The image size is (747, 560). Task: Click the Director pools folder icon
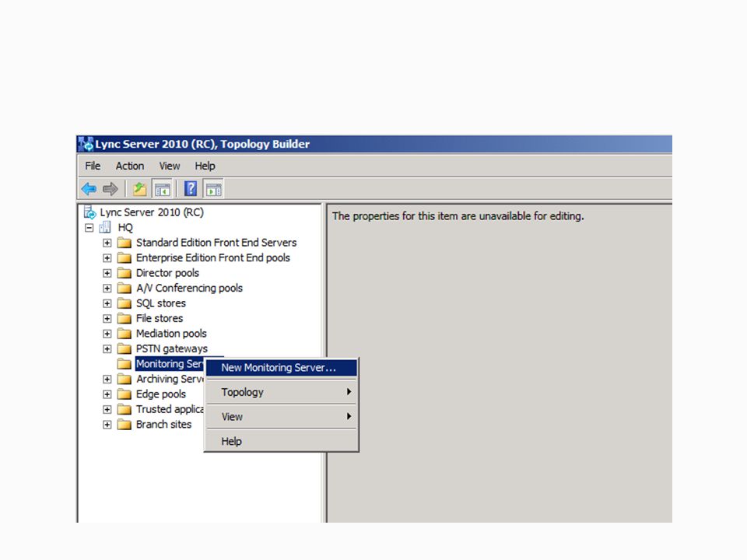point(124,273)
